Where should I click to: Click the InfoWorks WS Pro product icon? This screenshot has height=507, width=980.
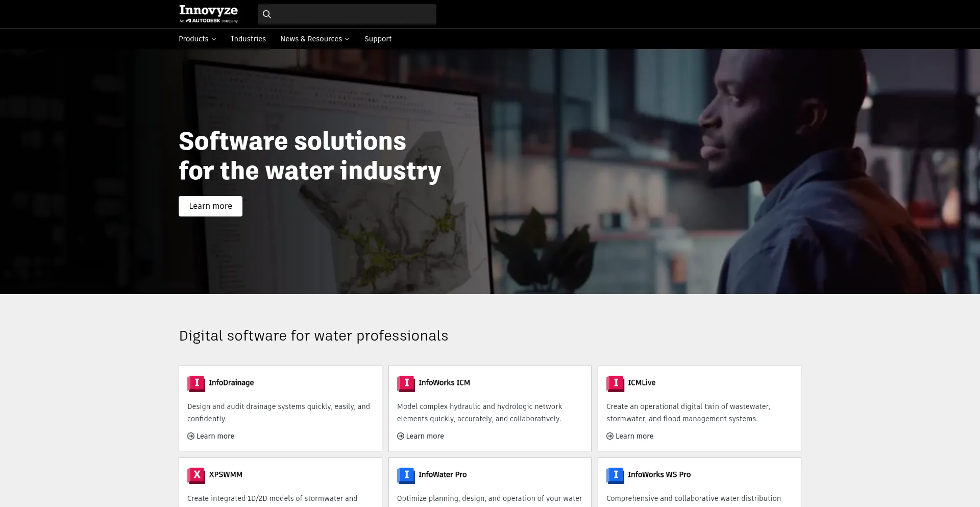pos(615,475)
